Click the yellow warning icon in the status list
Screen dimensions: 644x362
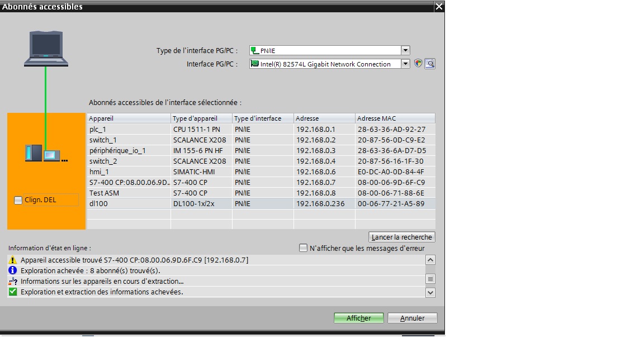pos(13,260)
